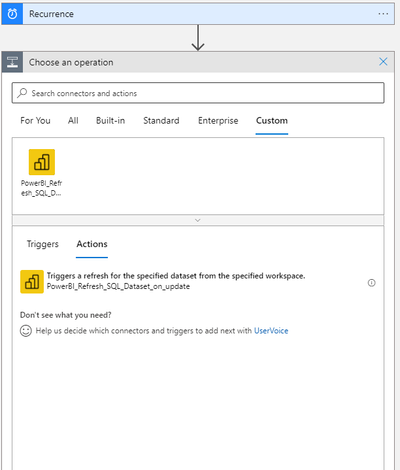Open the UserVoice link
The width and height of the screenshot is (400, 470).
271,331
